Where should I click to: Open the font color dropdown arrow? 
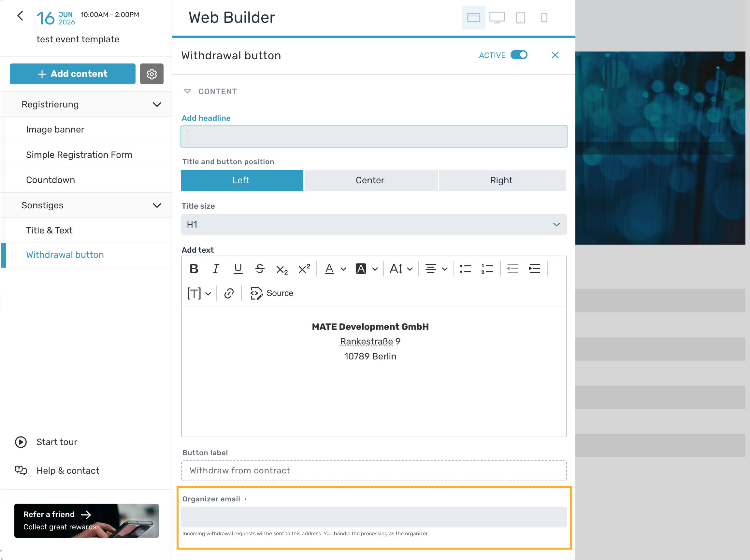click(343, 269)
